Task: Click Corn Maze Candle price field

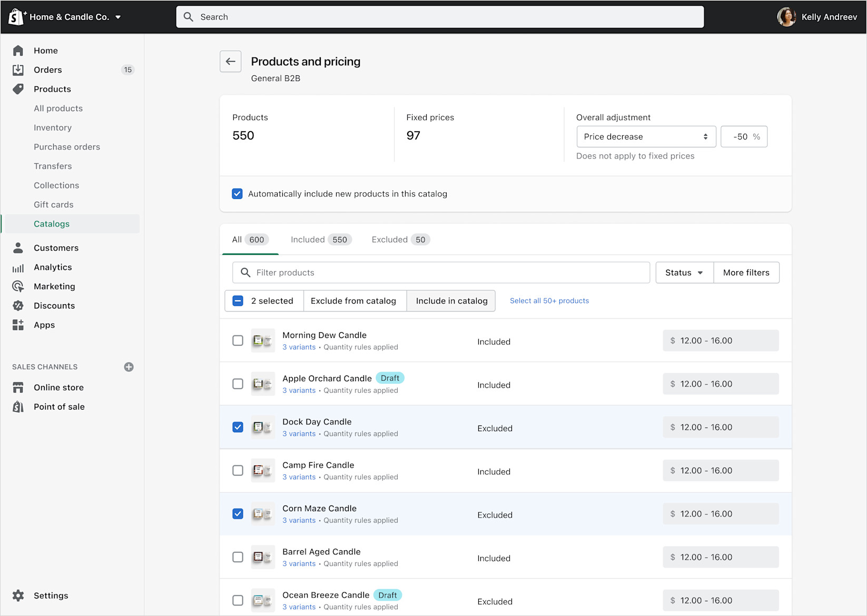Action: 721,514
